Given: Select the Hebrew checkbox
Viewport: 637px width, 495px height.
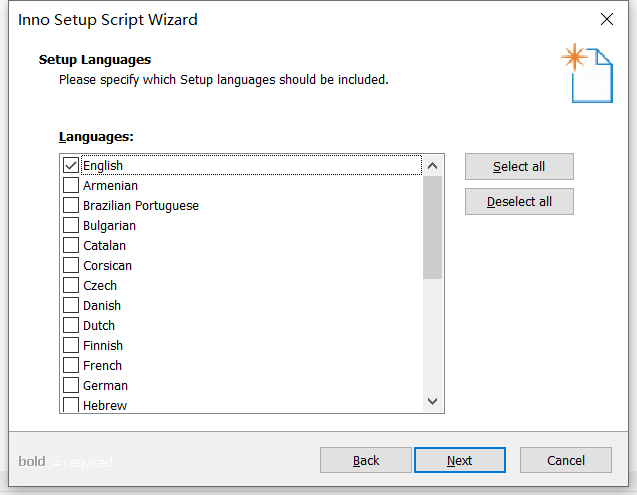Looking at the screenshot, I should coord(71,405).
